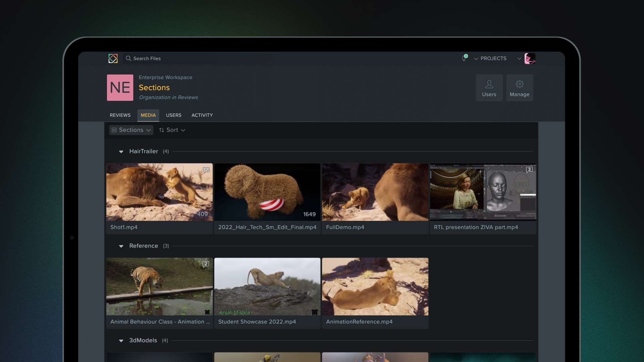Click the Student Showcase 2022.mp4 file name
The image size is (644, 362).
point(257,322)
